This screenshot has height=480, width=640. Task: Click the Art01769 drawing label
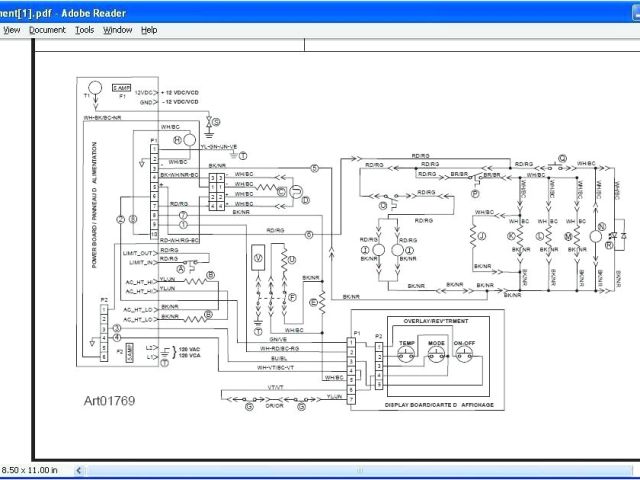pyautogui.click(x=108, y=401)
